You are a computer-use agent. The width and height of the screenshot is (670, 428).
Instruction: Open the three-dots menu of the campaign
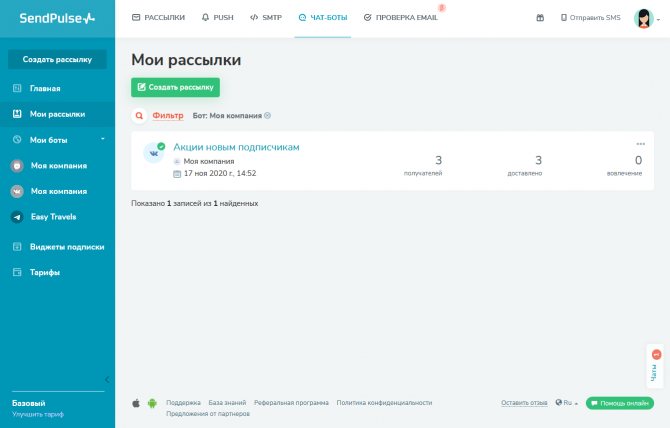click(640, 144)
